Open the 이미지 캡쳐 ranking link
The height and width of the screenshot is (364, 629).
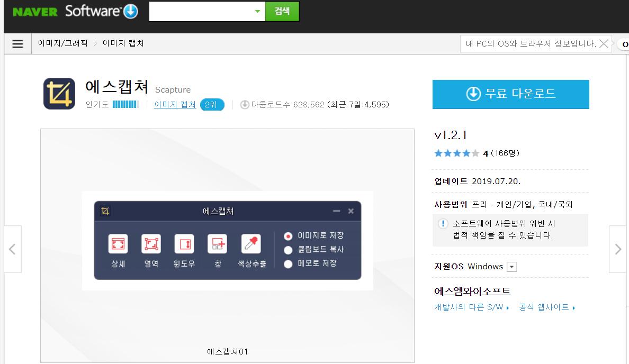pyautogui.click(x=175, y=105)
